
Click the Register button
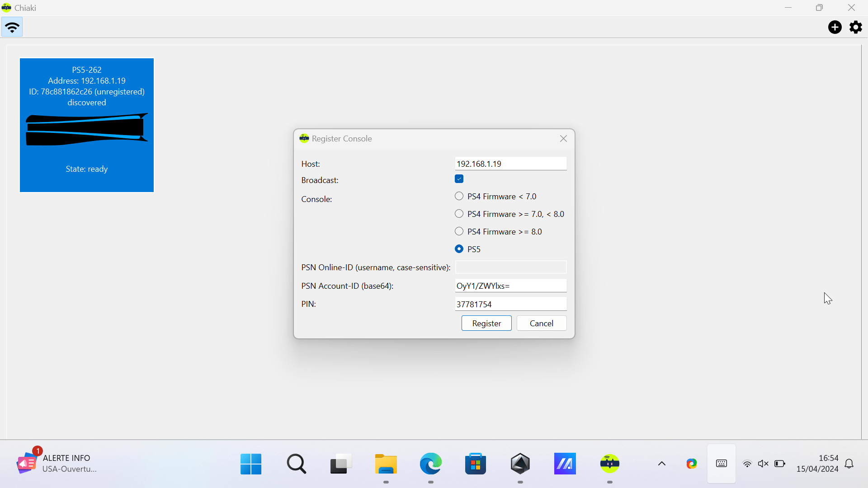486,323
